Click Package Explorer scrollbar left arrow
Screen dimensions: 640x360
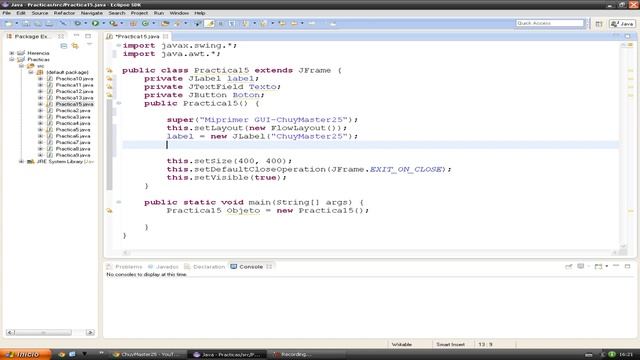click(x=10, y=333)
